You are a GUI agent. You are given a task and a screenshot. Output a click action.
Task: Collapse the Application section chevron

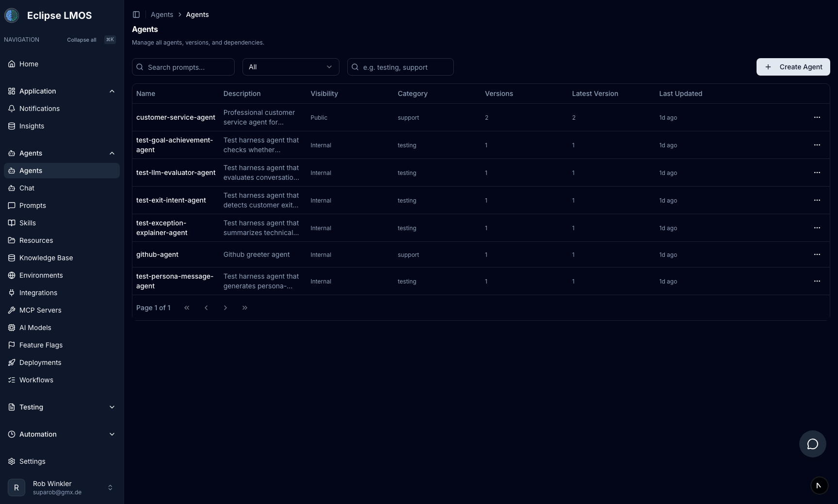click(x=112, y=91)
